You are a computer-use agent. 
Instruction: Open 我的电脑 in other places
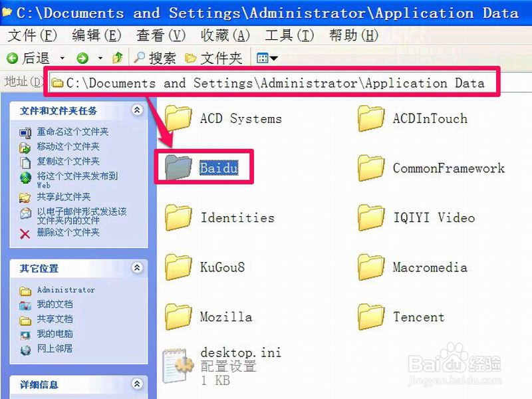coord(55,334)
